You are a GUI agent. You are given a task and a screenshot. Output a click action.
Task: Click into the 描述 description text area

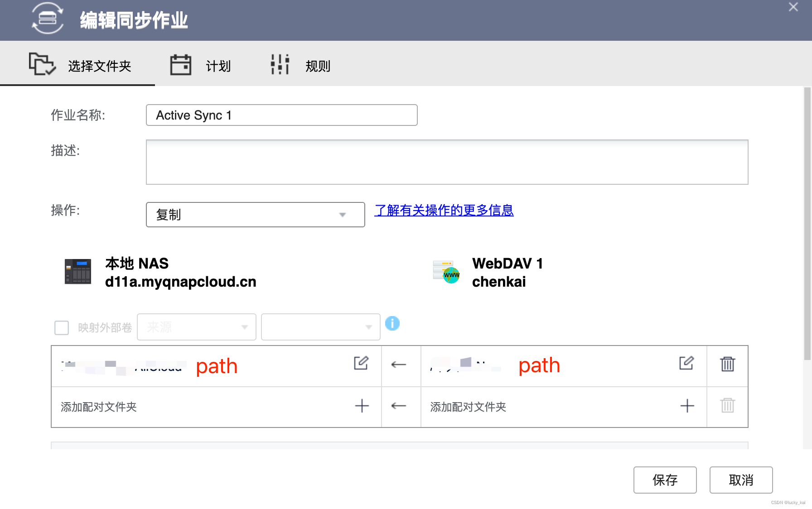point(447,162)
